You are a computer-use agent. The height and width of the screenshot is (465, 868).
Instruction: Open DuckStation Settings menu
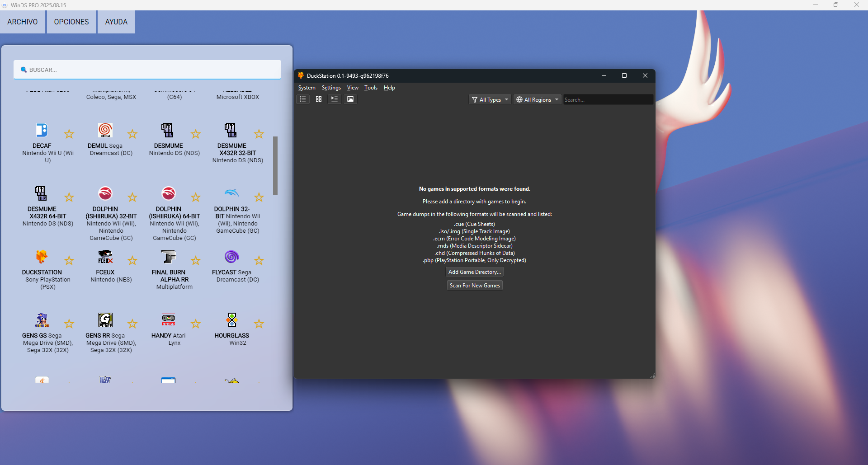click(x=331, y=88)
